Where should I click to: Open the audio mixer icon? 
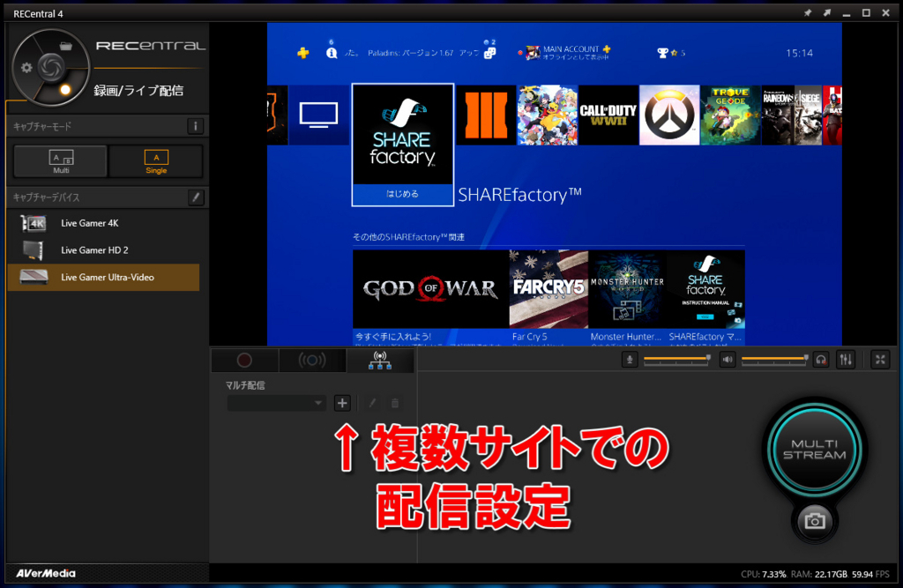coord(846,360)
